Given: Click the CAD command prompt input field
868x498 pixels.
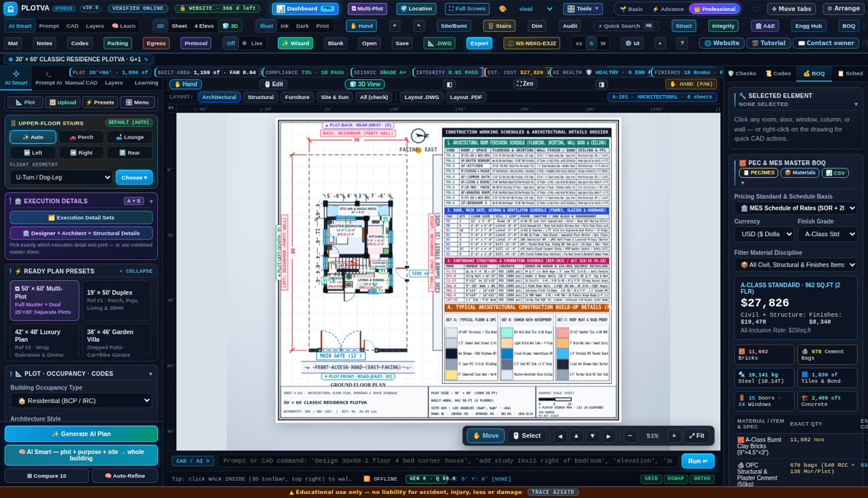Looking at the screenshot, I should click(446, 461).
